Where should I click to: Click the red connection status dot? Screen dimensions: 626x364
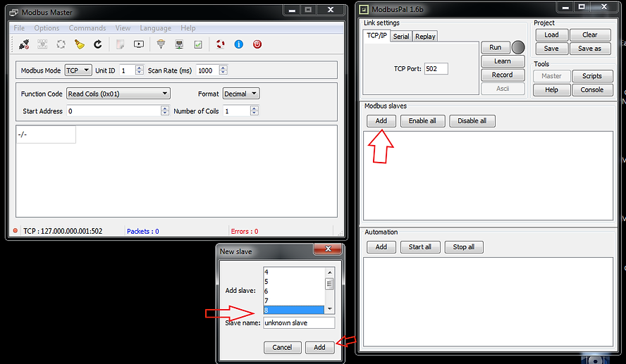tap(16, 230)
